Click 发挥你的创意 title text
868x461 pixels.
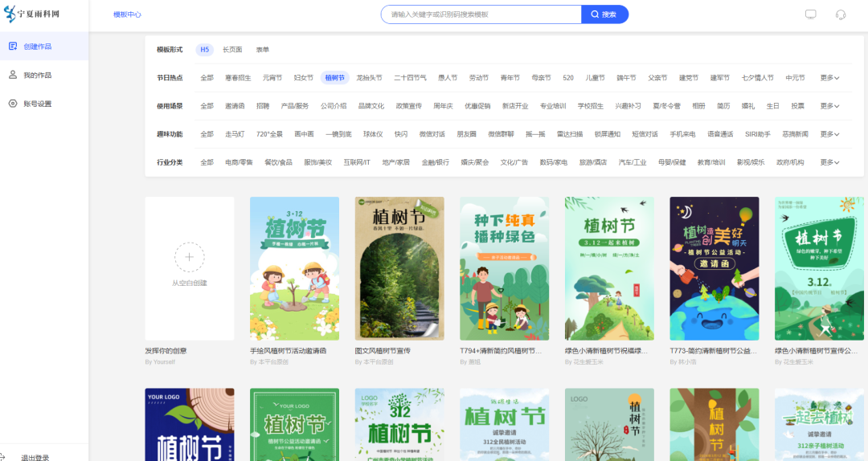click(166, 351)
